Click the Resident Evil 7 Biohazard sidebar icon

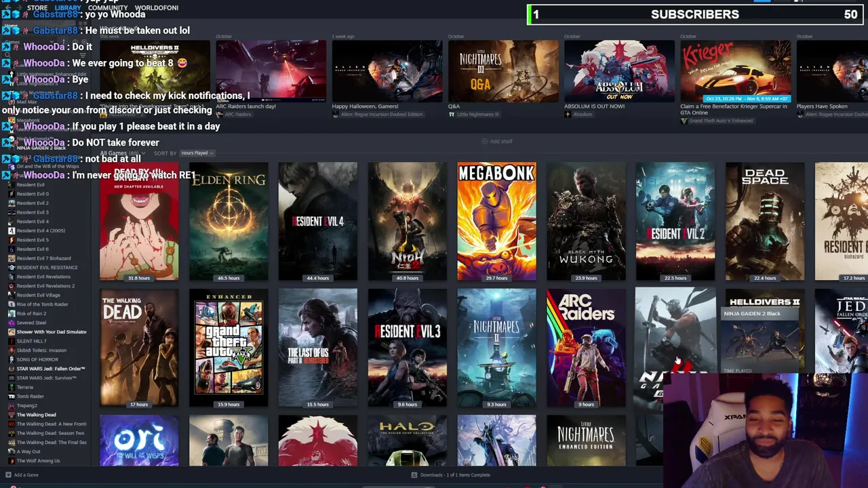click(x=12, y=258)
